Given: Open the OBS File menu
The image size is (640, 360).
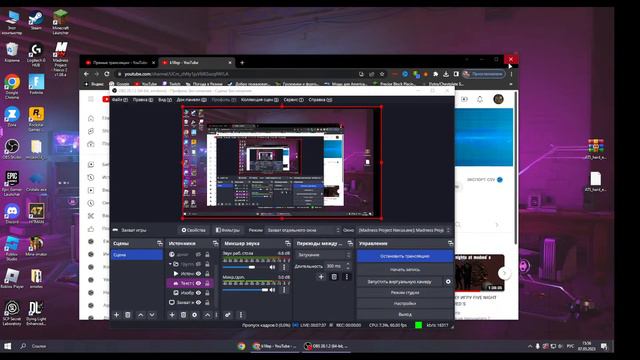Looking at the screenshot, I should pyautogui.click(x=120, y=100).
